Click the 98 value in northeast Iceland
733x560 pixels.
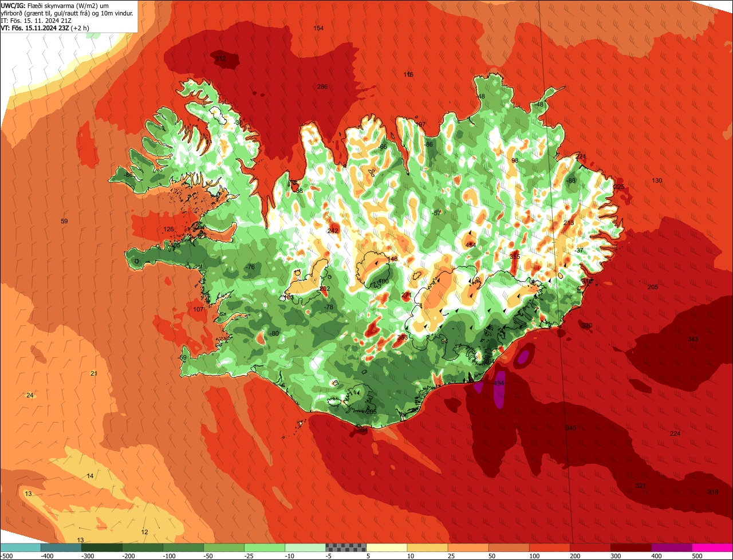515,160
